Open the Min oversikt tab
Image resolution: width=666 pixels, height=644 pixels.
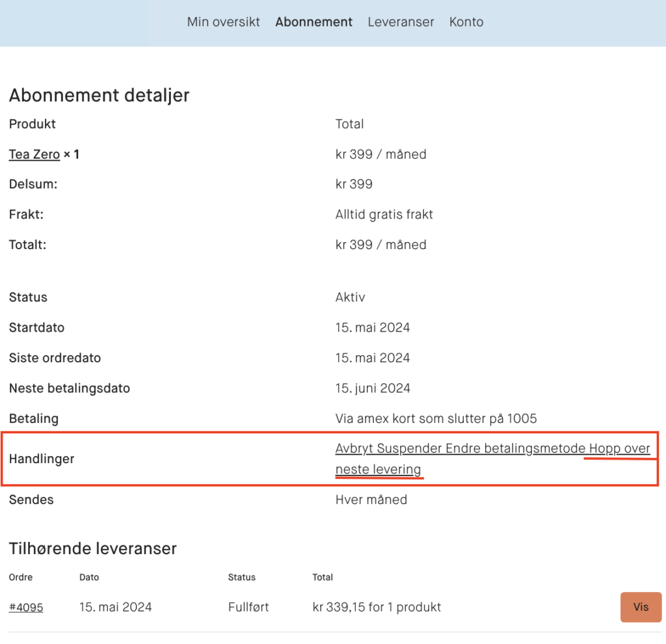(223, 22)
